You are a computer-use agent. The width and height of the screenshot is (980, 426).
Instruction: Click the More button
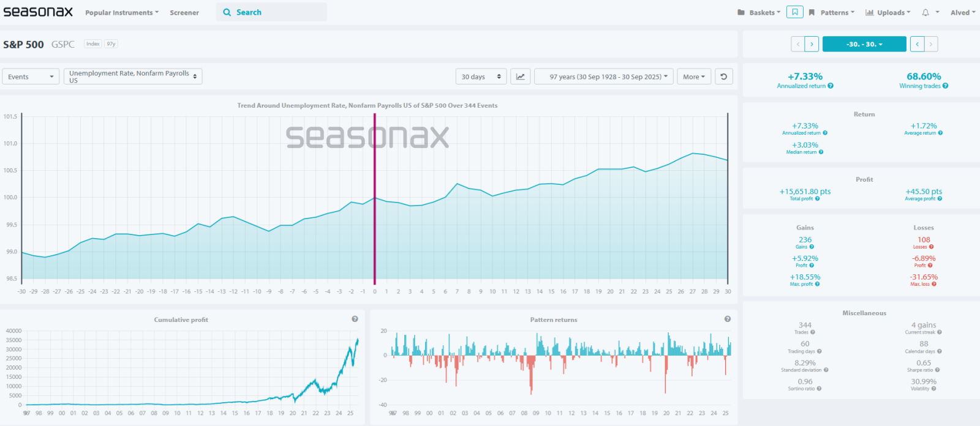pyautogui.click(x=694, y=77)
